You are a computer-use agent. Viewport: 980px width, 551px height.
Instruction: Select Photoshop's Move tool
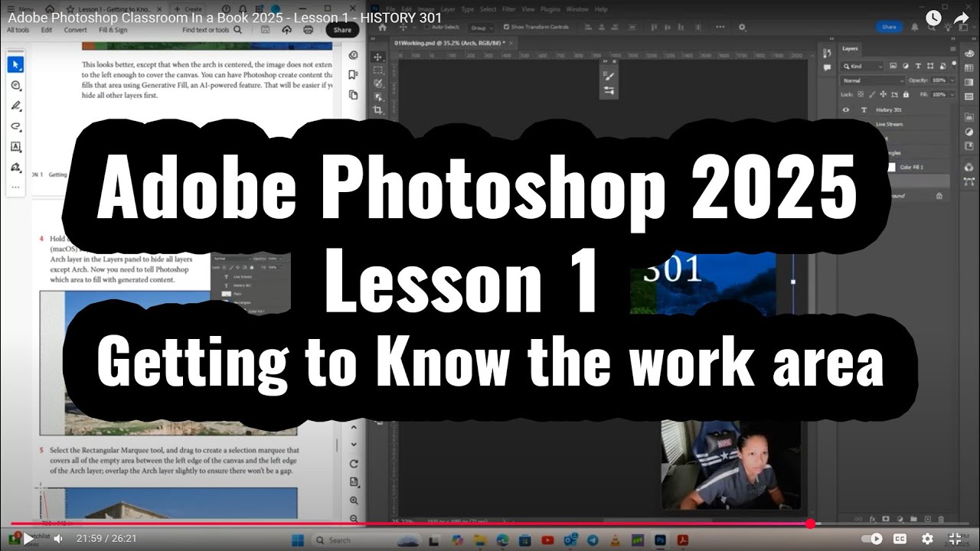[x=378, y=57]
